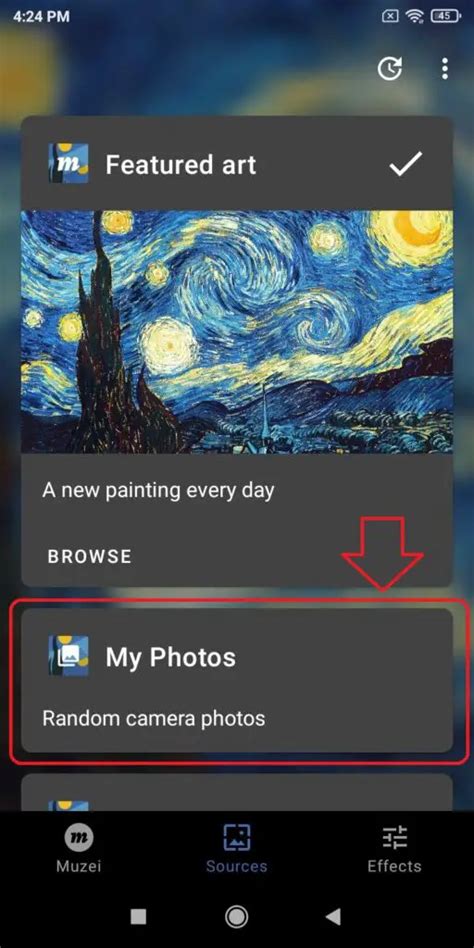Tap the Android home circle button
474x948 pixels.
coord(236,917)
